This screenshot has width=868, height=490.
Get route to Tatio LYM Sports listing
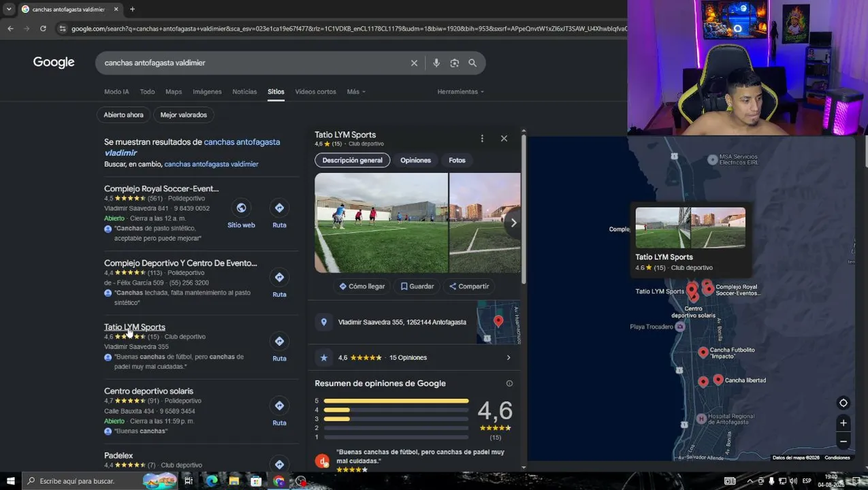click(x=279, y=341)
